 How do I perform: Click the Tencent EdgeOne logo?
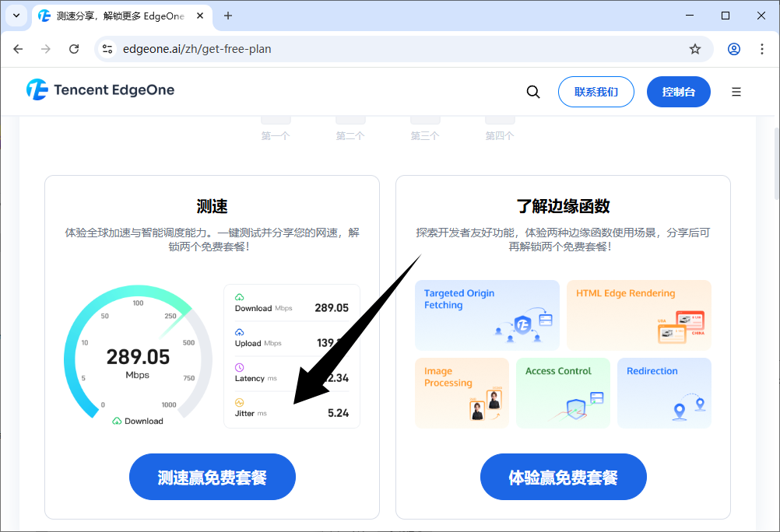tap(100, 90)
